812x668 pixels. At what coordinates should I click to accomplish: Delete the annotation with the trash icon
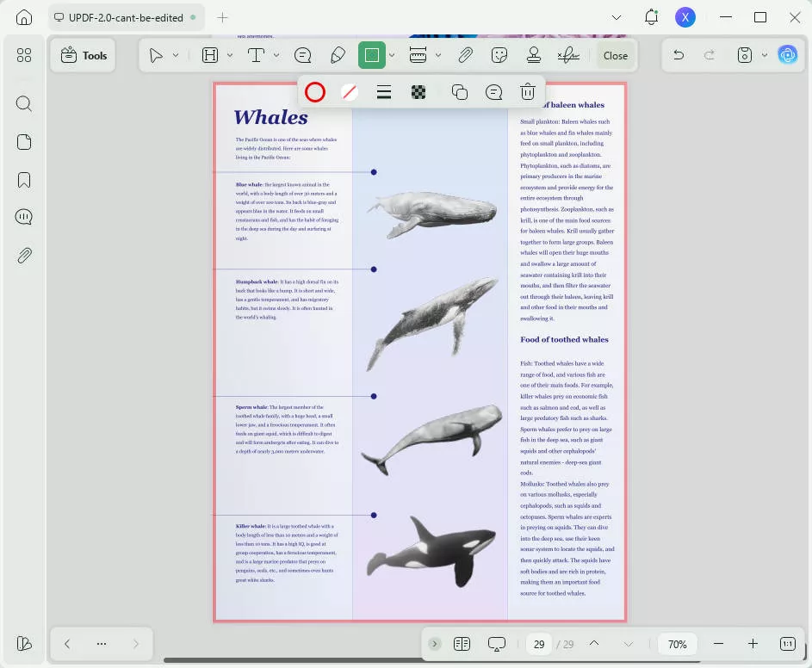[527, 92]
